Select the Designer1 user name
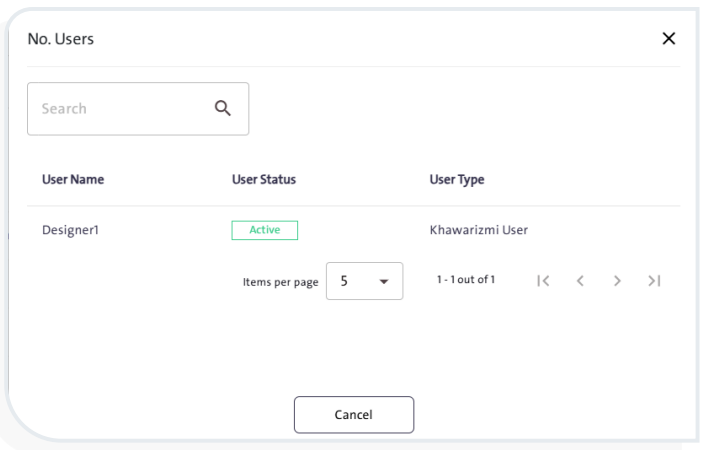Image resolution: width=702 pixels, height=450 pixels. [x=70, y=230]
